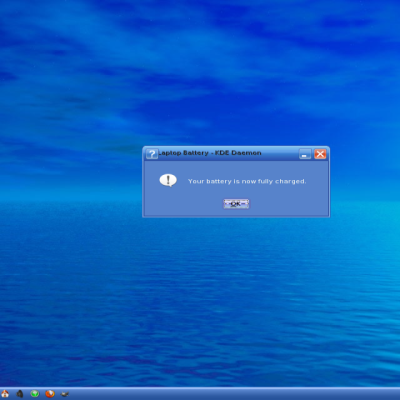
Task: Open the home folder launcher in the panel
Action: coord(4,394)
